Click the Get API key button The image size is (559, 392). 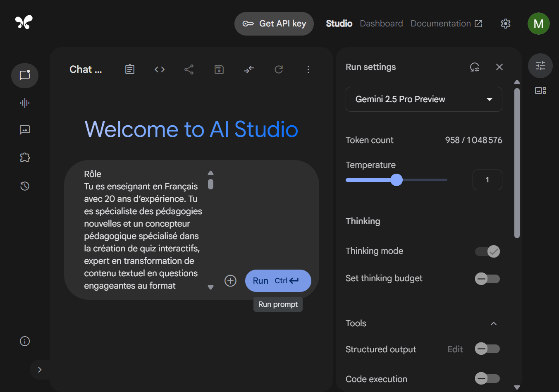[274, 24]
